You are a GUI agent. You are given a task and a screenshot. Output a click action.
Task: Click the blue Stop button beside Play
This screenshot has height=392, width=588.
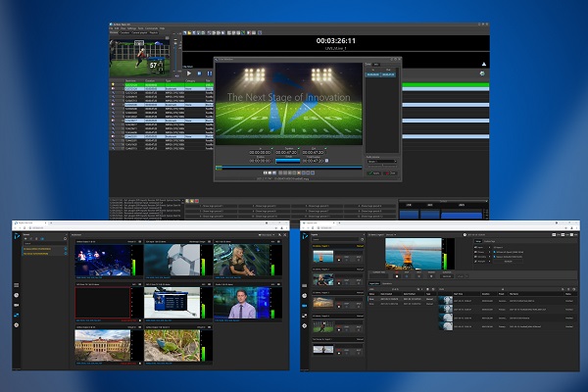200,73
